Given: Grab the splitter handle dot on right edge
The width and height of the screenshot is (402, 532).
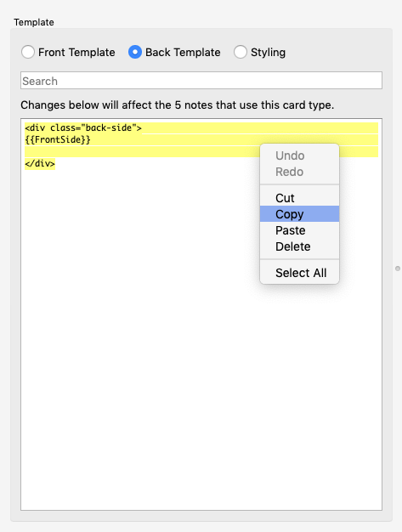Looking at the screenshot, I should (398, 269).
